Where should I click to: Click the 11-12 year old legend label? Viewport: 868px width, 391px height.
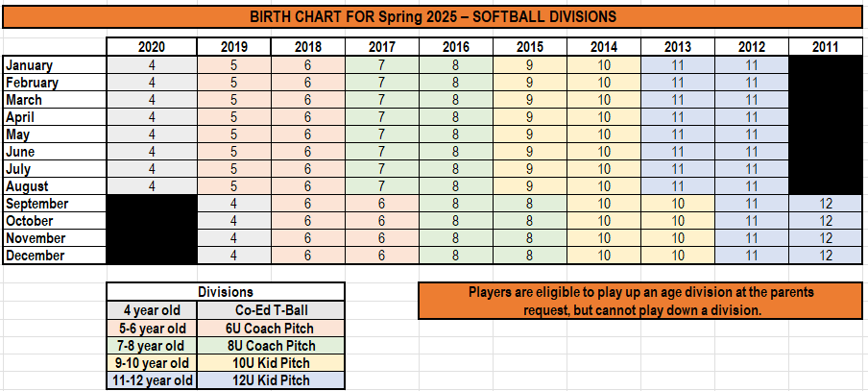[152, 380]
